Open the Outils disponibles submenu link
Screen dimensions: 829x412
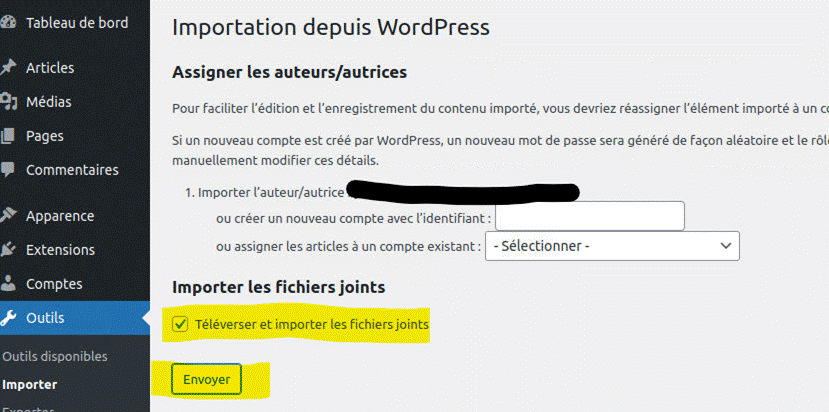click(x=54, y=356)
